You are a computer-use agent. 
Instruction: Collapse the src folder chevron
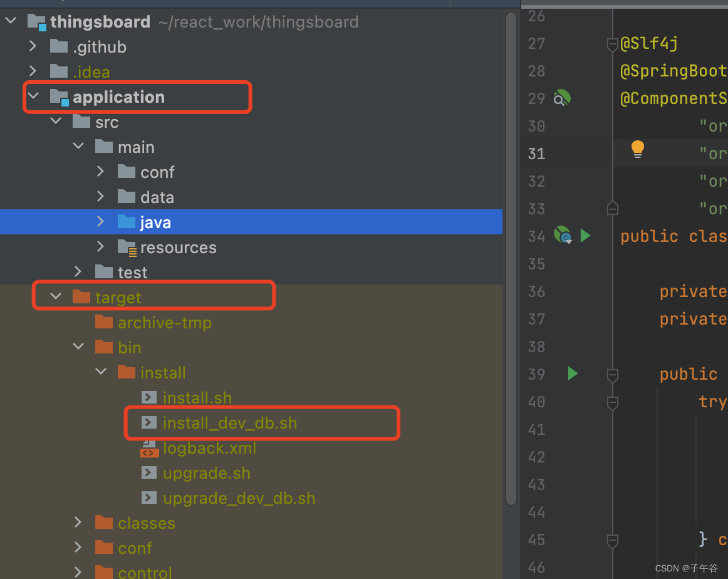(56, 121)
